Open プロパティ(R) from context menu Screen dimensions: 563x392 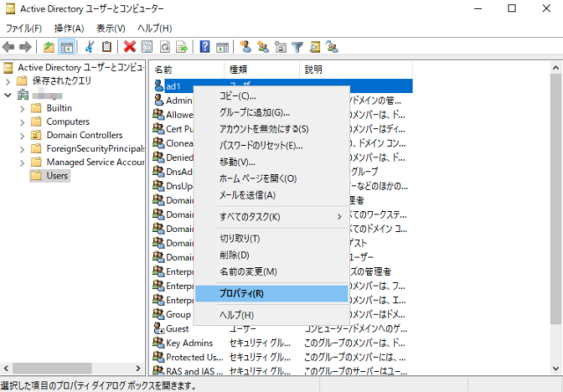272,294
